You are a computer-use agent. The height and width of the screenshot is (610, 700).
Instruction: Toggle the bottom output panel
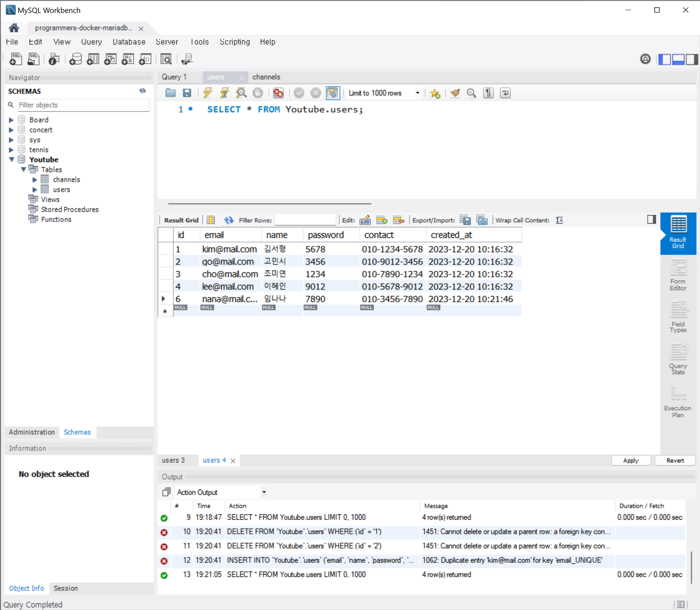(x=678, y=59)
